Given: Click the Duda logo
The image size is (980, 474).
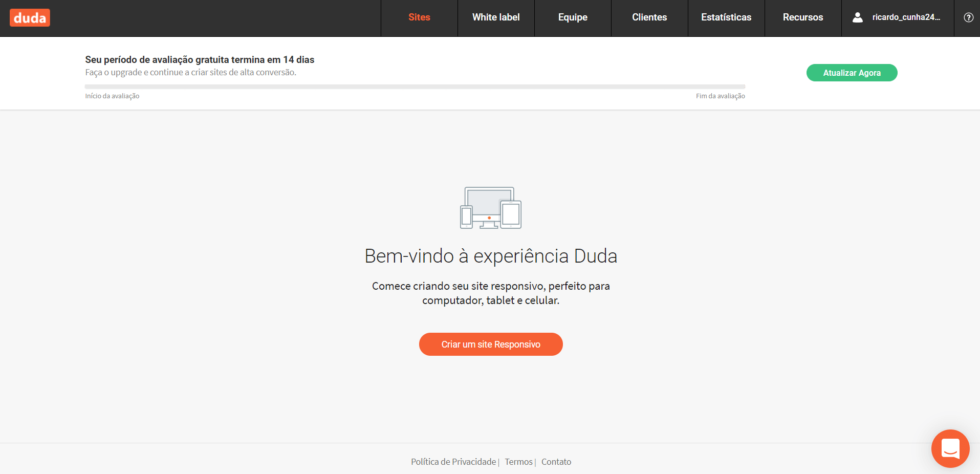Looking at the screenshot, I should 30,18.
